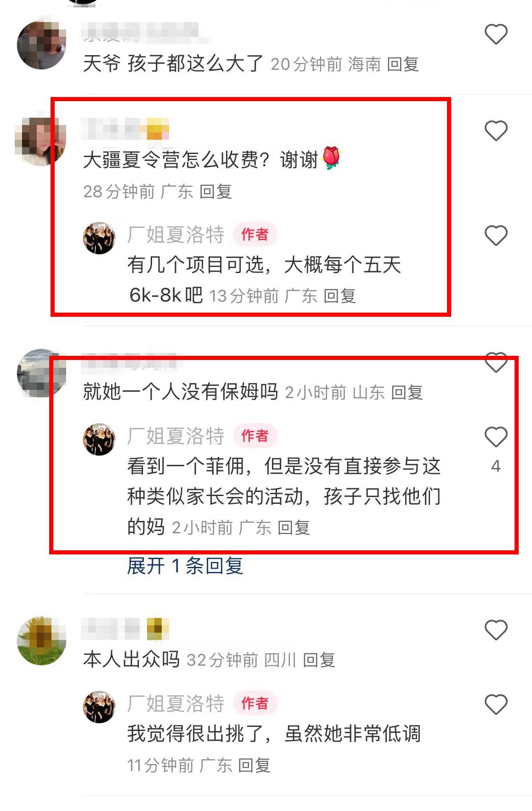Open avatar of the 天爷 commenter
Image resolution: width=532 pixels, height=811 pixels.
coord(41,44)
